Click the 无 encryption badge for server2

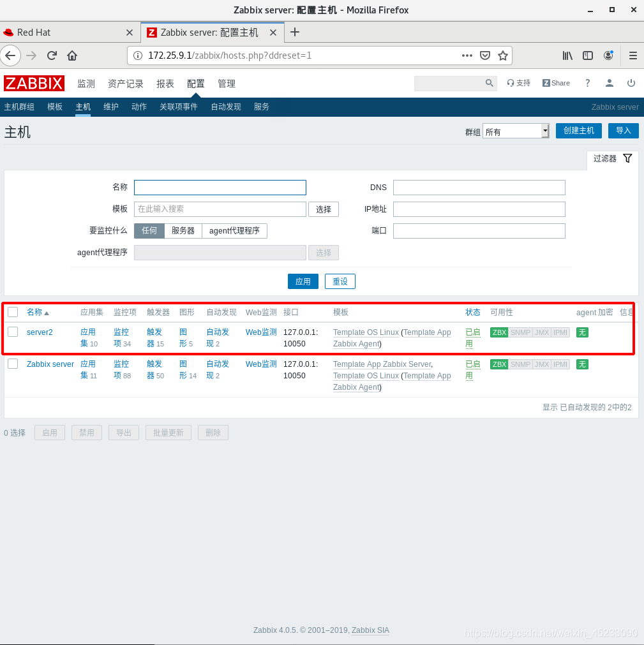[582, 332]
